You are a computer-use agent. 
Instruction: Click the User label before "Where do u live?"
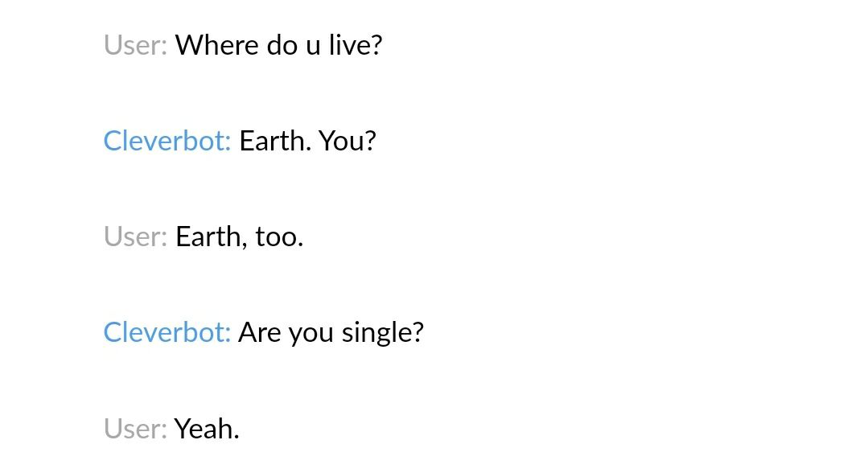pyautogui.click(x=135, y=45)
